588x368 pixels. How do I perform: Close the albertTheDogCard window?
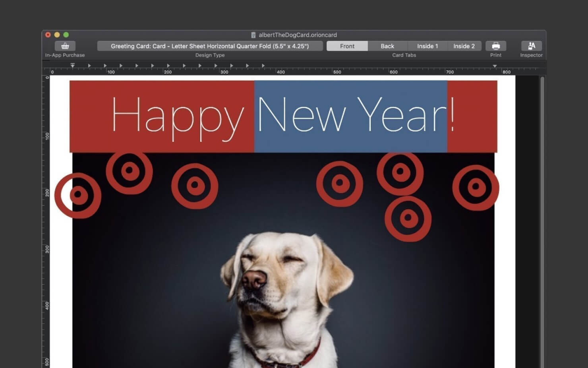(x=48, y=35)
